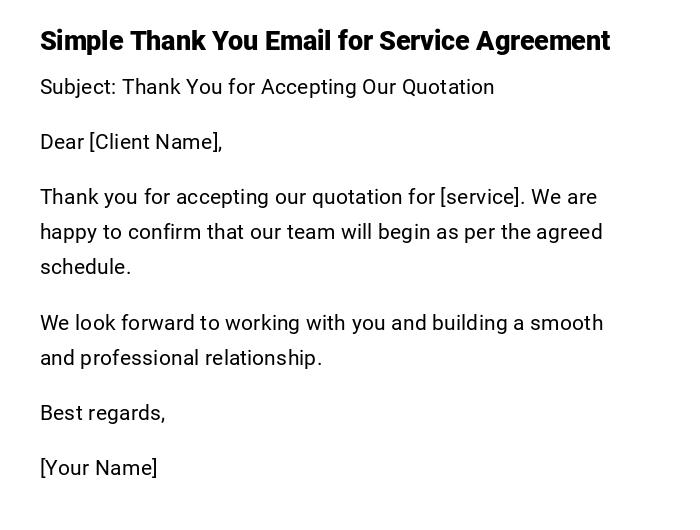Select the "[Your Name]" signature placeholder
This screenshot has height=530, width=700.
point(98,468)
